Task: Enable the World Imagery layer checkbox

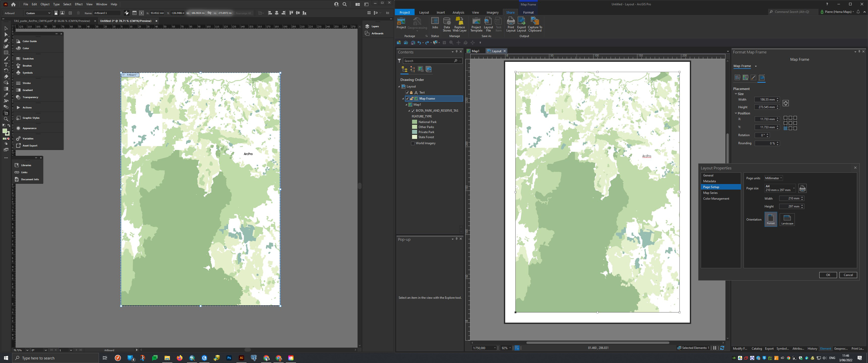Action: 413,143
